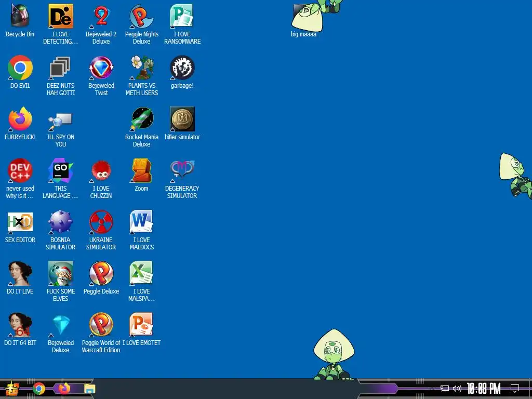The height and width of the screenshot is (399, 532).
Task: Launch the Bejeweled Deluxe diamond icon
Action: (60, 333)
